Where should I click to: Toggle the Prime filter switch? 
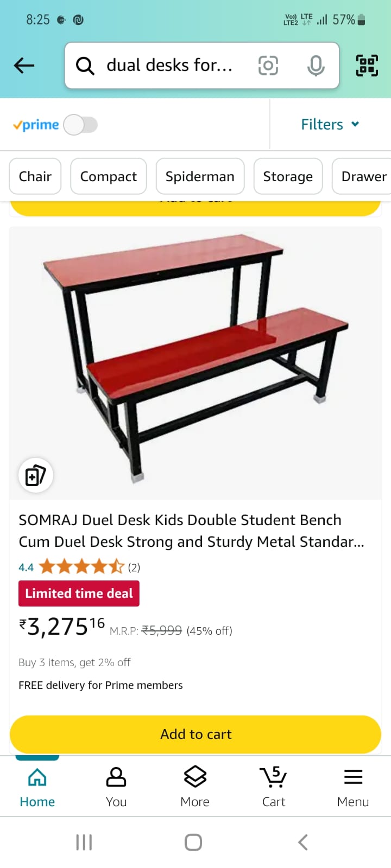(x=80, y=125)
